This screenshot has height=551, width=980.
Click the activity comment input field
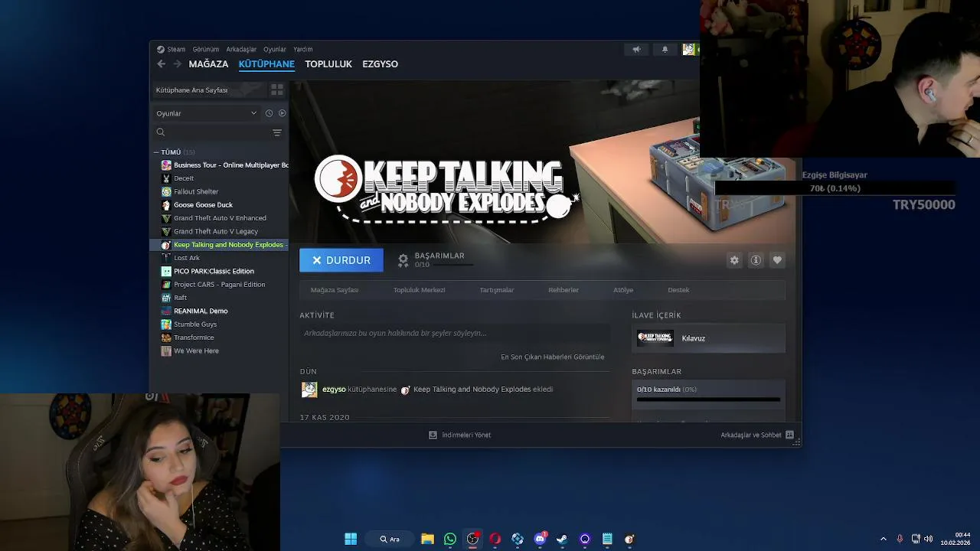[x=455, y=334]
